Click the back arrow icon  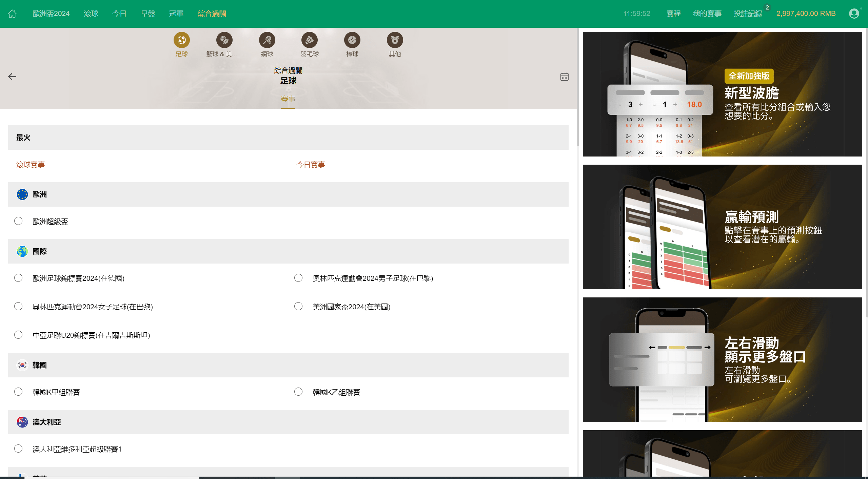[12, 77]
